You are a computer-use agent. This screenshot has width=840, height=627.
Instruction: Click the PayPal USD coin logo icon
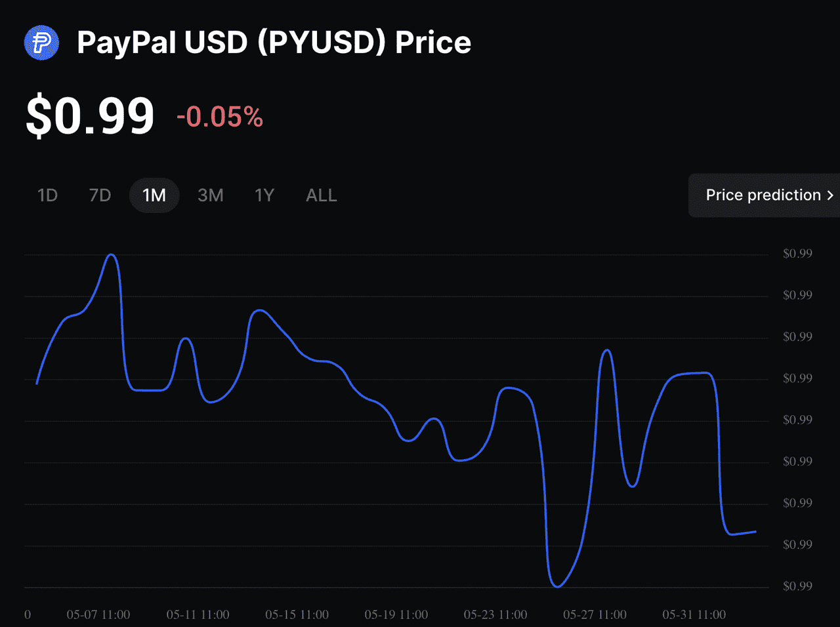coord(41,43)
